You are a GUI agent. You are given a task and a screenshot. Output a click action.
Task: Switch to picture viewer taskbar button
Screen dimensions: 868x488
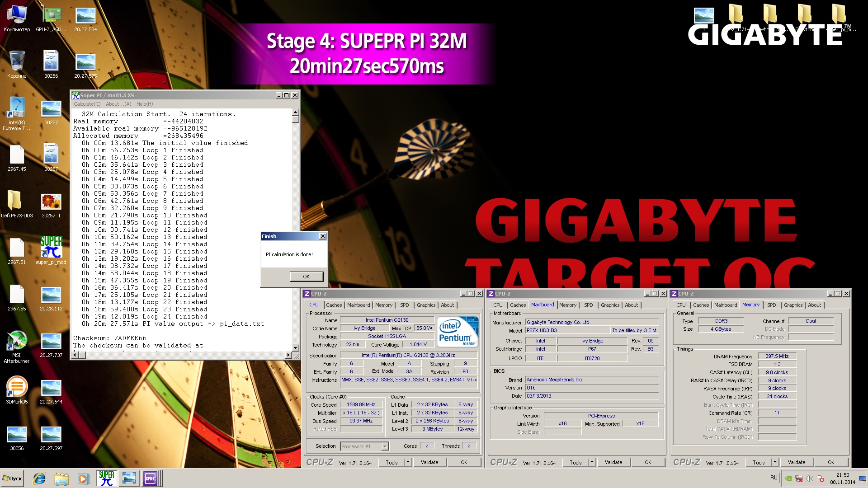tap(129, 479)
